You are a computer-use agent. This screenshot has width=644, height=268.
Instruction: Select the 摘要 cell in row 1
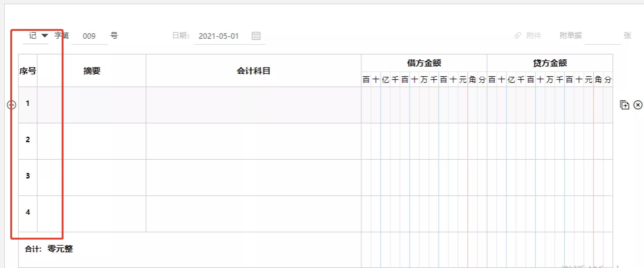(x=92, y=105)
